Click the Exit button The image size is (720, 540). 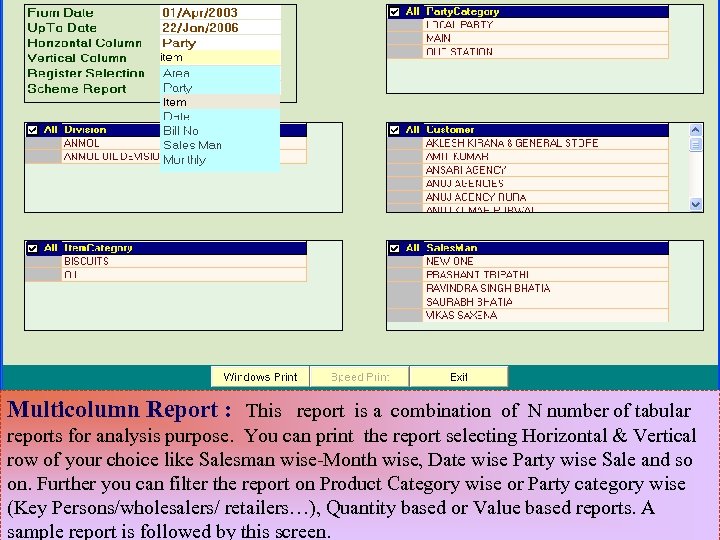click(x=459, y=377)
